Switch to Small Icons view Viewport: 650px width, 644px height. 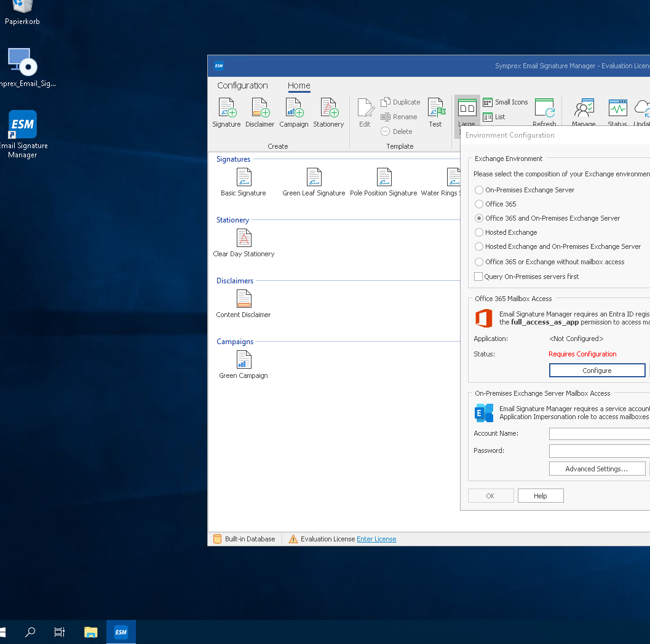click(x=505, y=102)
